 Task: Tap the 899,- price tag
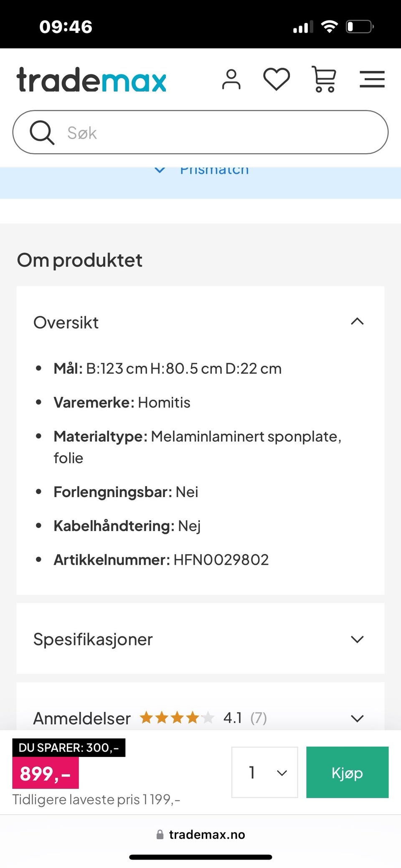click(x=45, y=774)
